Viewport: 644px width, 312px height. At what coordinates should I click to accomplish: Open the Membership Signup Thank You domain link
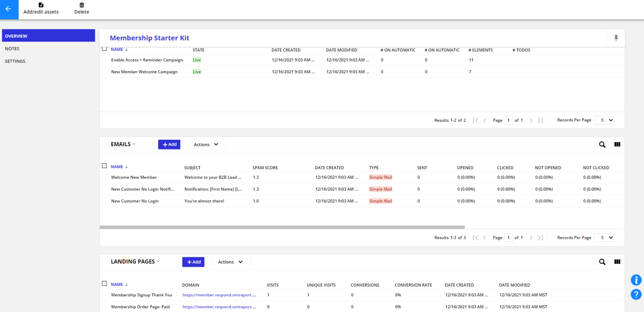pos(218,295)
